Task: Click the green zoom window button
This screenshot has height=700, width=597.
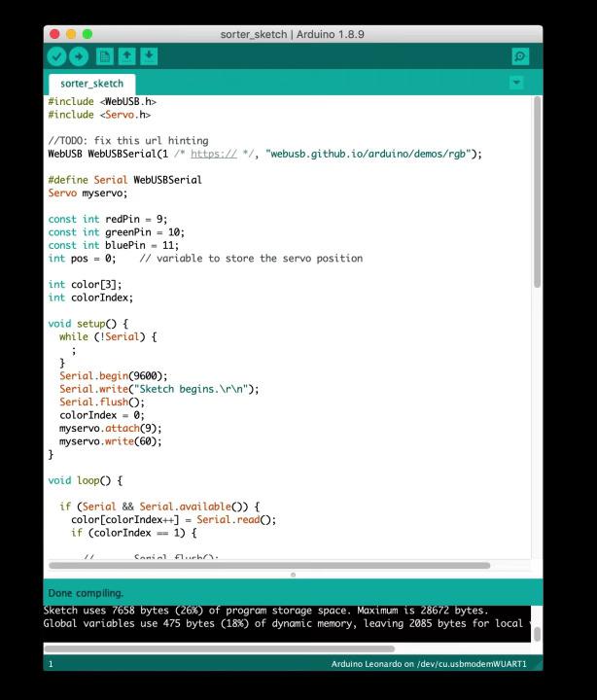Action: (x=88, y=34)
